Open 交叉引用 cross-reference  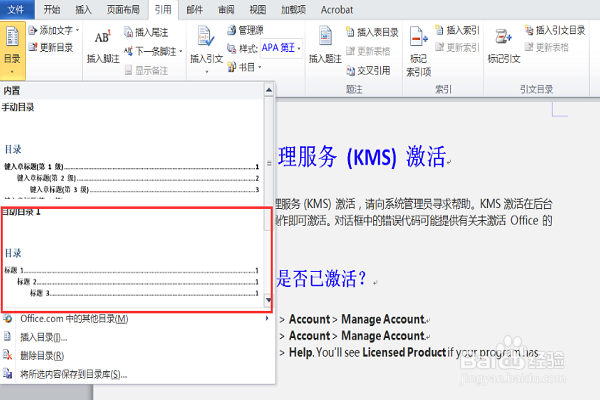point(368,70)
